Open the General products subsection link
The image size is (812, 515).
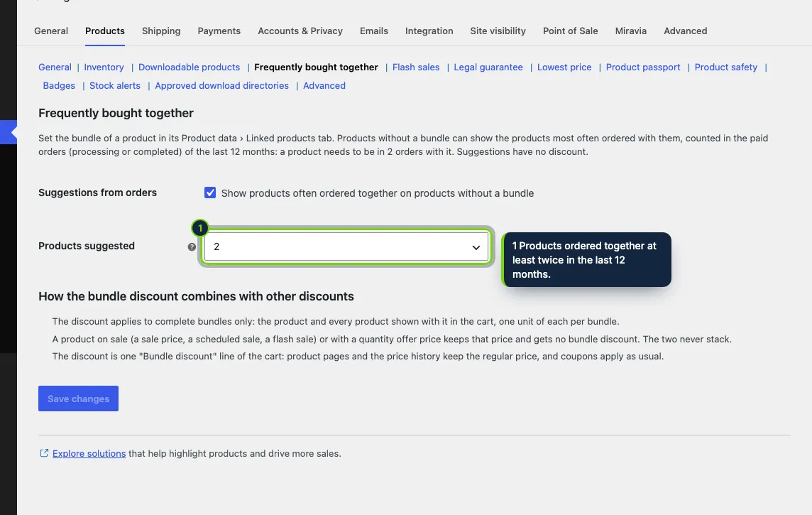(x=55, y=67)
